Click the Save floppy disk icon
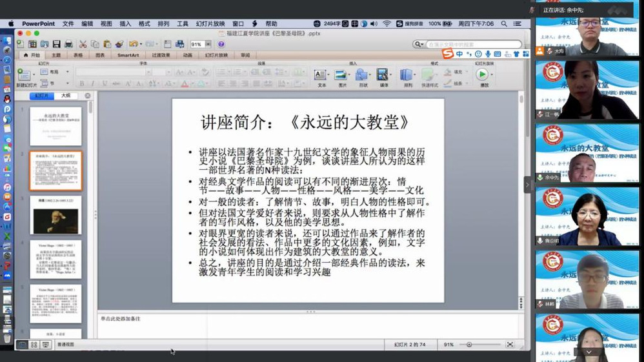 pos(56,45)
